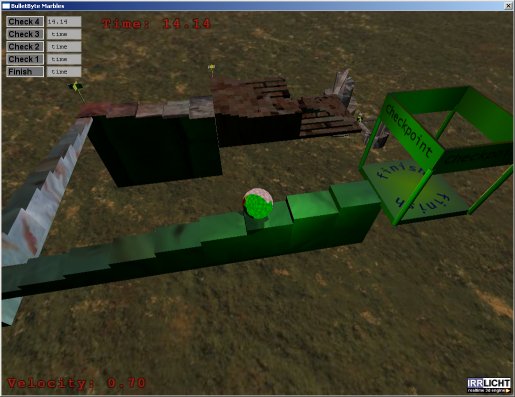Click the Irrlicht engine logo
The width and height of the screenshot is (515, 397).
[489, 385]
